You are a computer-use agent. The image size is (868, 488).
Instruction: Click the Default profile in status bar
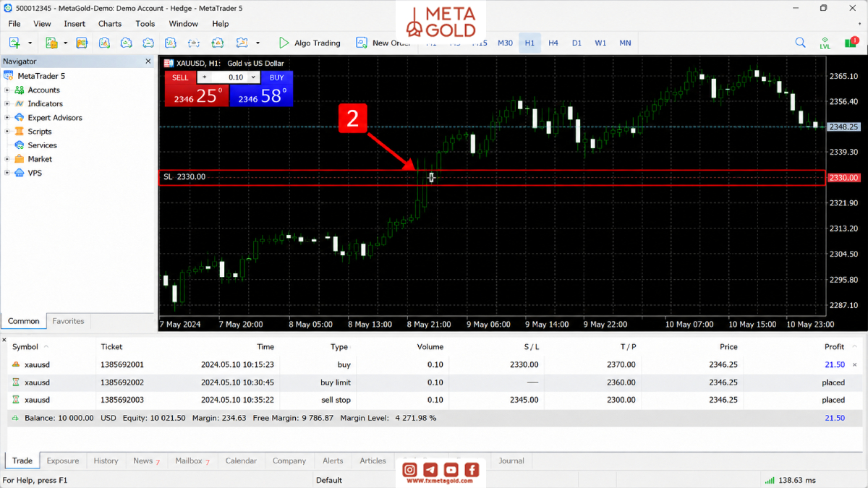click(329, 480)
